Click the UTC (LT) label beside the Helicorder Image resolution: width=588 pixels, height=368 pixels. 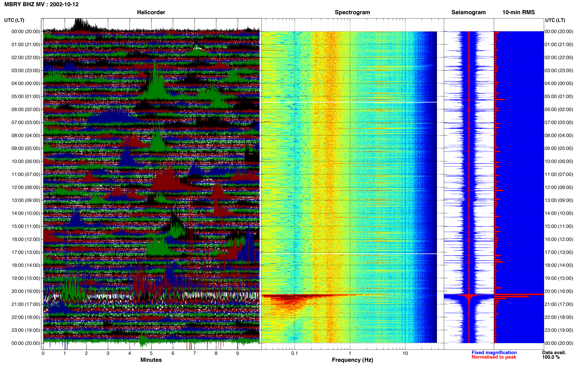[14, 20]
